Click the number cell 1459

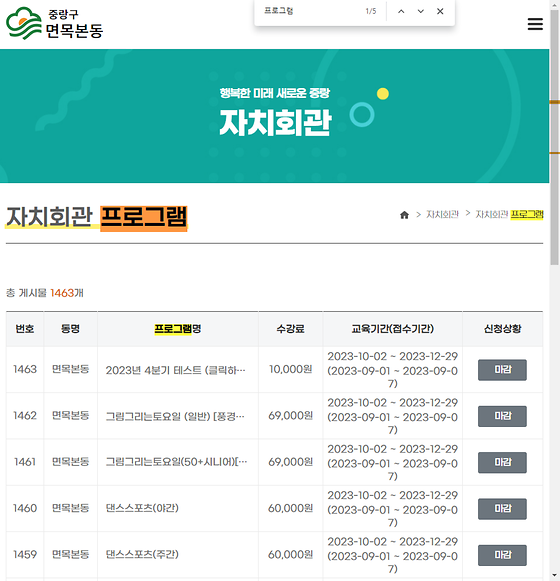[x=25, y=555]
